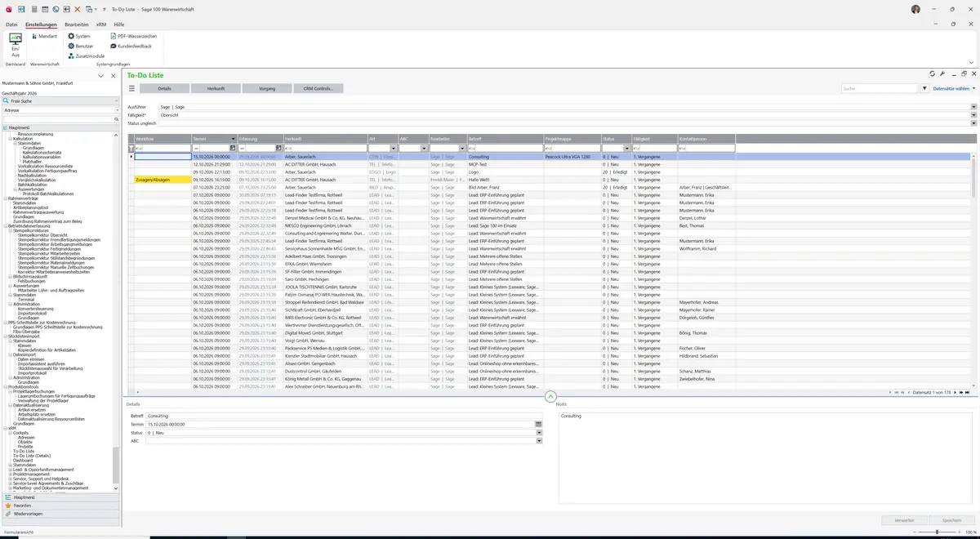Click the Vorgang button

click(x=267, y=88)
